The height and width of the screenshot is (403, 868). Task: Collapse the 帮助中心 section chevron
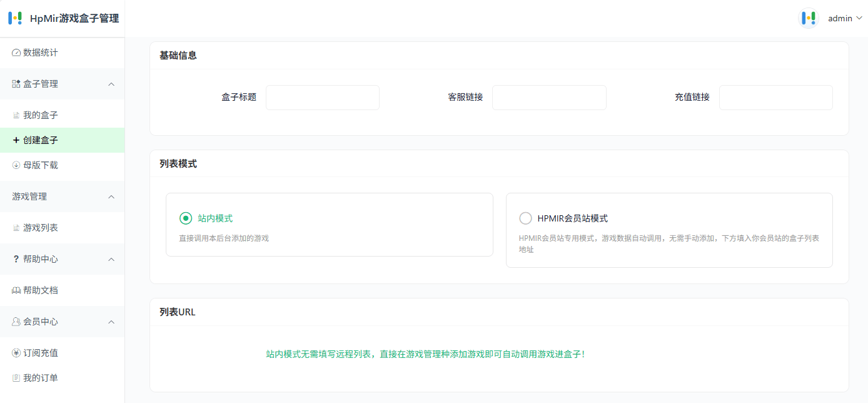[111, 259]
